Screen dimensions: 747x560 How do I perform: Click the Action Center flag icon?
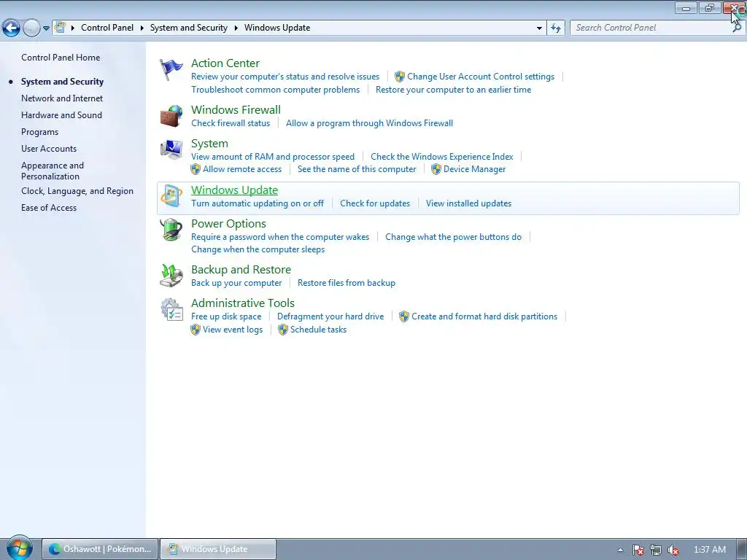(x=171, y=69)
